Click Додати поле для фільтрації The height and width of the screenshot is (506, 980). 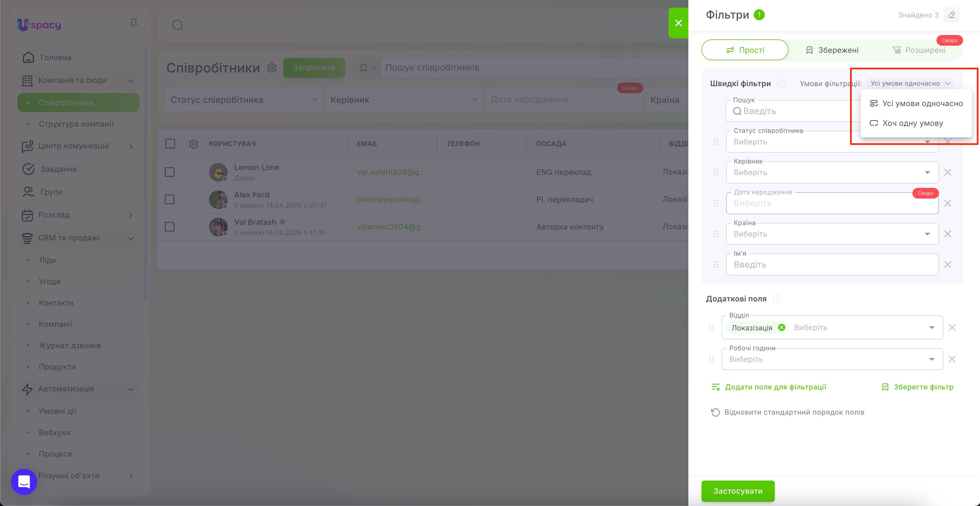pyautogui.click(x=769, y=387)
